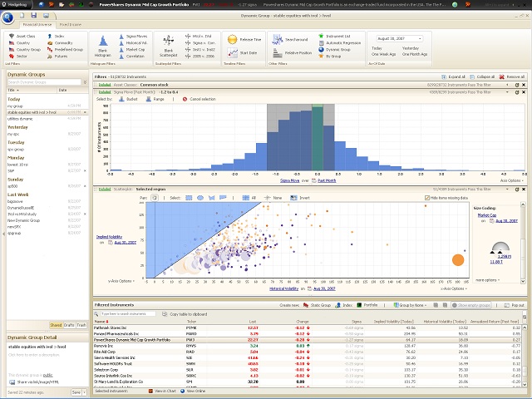Toggle Show empty groups button
This screenshot has height=399, width=532.
[x=471, y=305]
